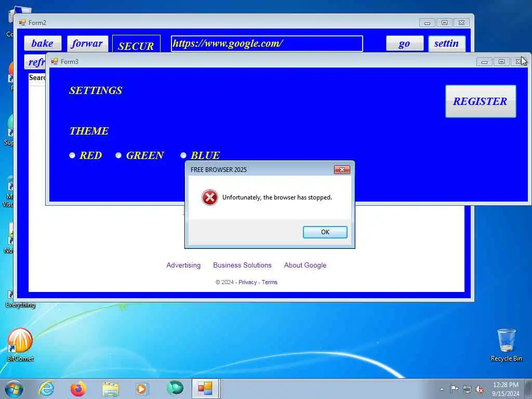Click the network tray icon

467,389
